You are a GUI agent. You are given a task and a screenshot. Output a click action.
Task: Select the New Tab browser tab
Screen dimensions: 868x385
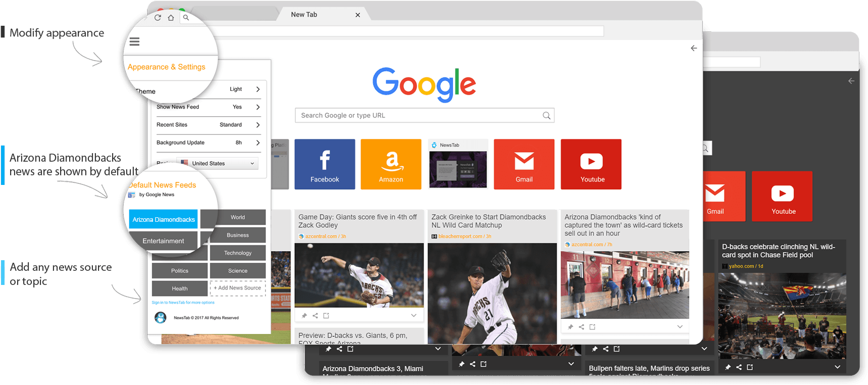pyautogui.click(x=323, y=15)
